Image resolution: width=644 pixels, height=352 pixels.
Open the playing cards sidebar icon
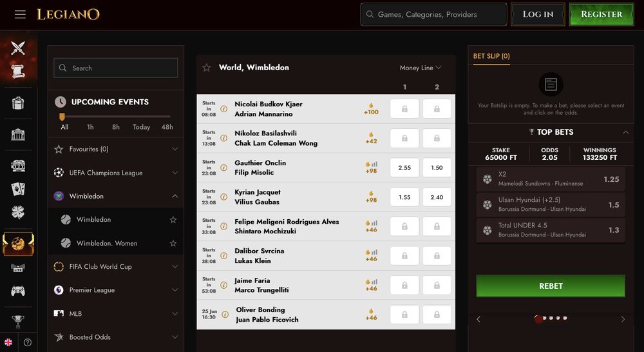[18, 189]
